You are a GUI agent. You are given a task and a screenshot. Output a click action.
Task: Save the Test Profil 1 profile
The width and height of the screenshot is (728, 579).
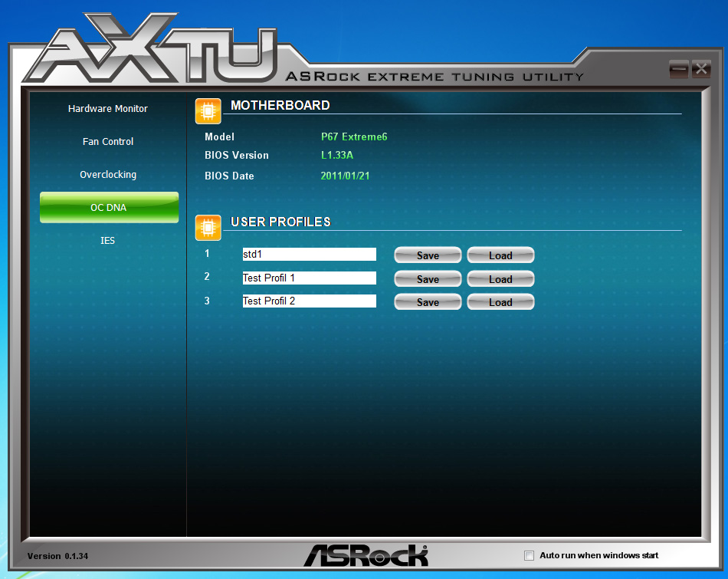coord(428,279)
